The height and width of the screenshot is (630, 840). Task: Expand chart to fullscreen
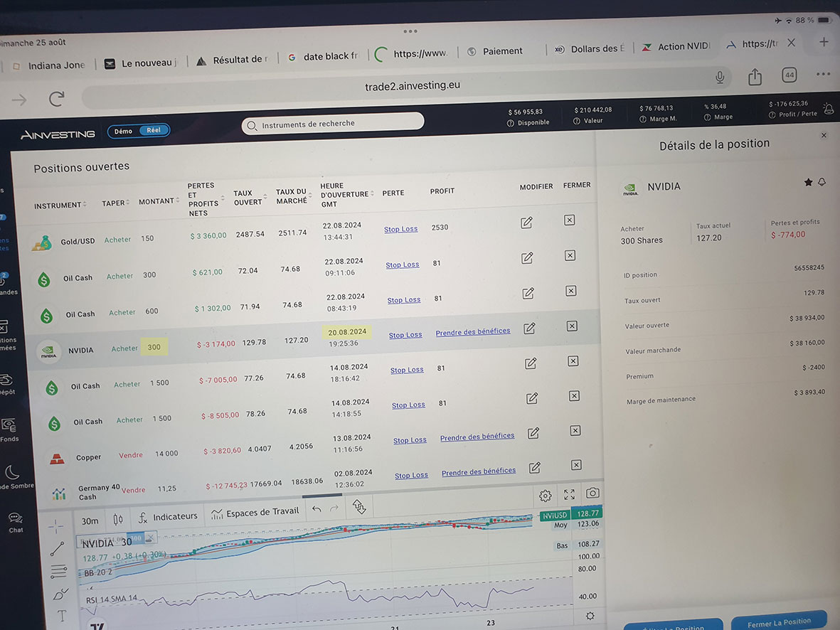click(569, 494)
